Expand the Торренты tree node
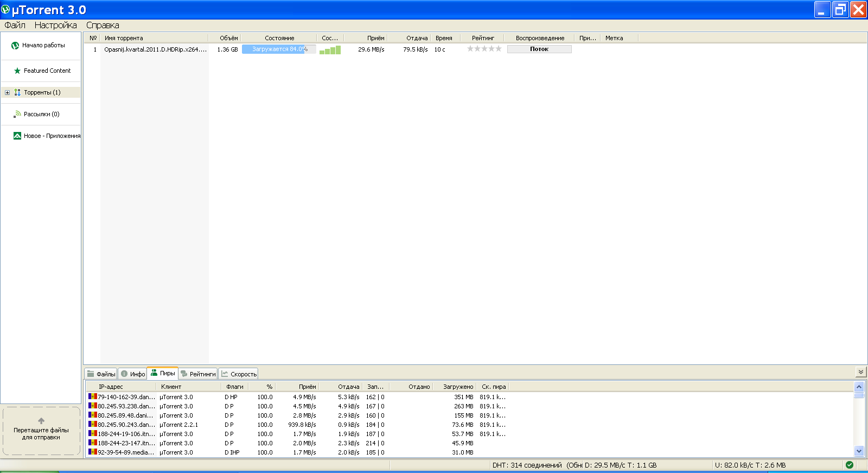Image resolution: width=868 pixels, height=473 pixels. tap(7, 92)
